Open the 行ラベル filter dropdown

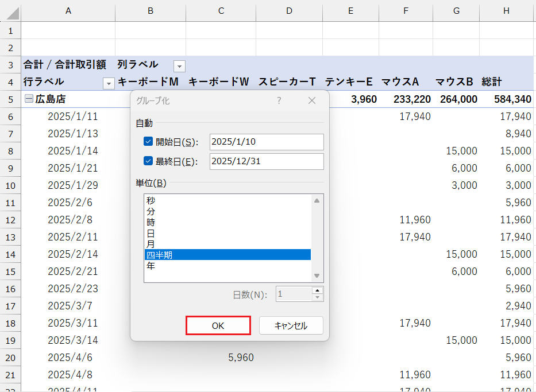(109, 84)
